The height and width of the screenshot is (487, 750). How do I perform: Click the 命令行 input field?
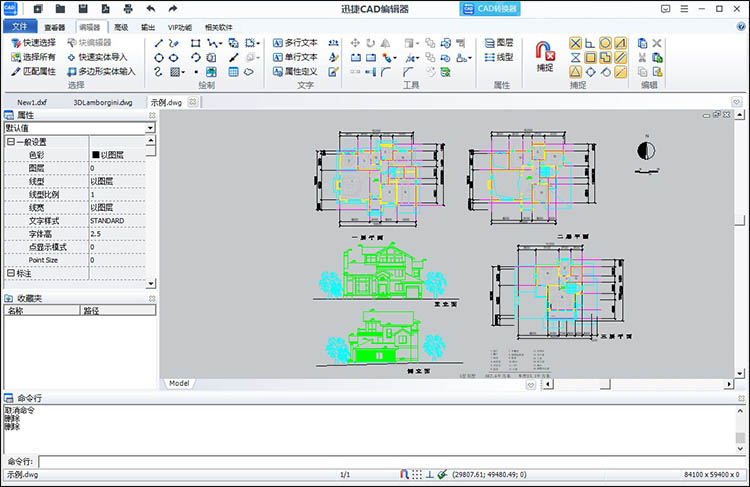click(391, 461)
